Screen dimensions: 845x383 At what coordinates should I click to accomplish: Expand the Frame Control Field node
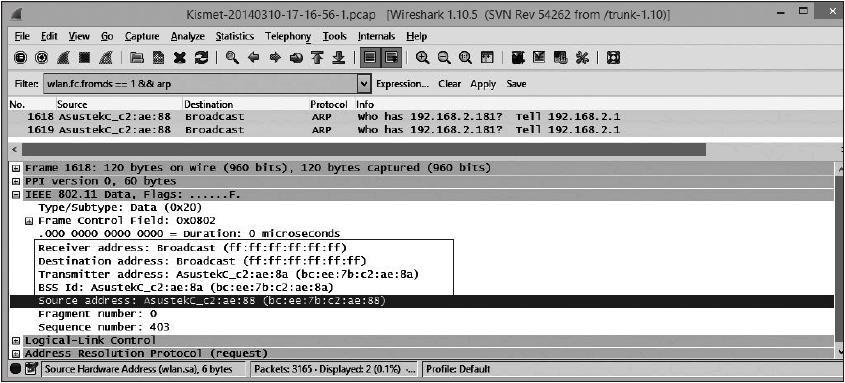29,221
